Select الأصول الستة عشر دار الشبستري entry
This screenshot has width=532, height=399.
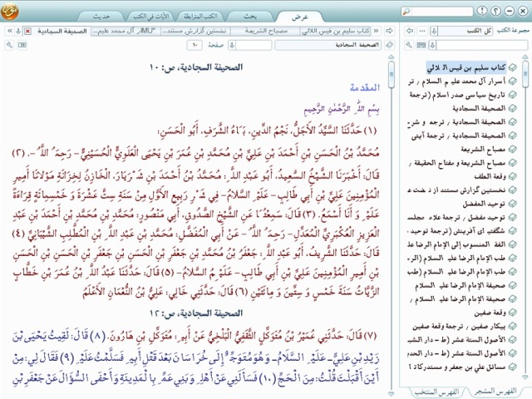point(456,340)
